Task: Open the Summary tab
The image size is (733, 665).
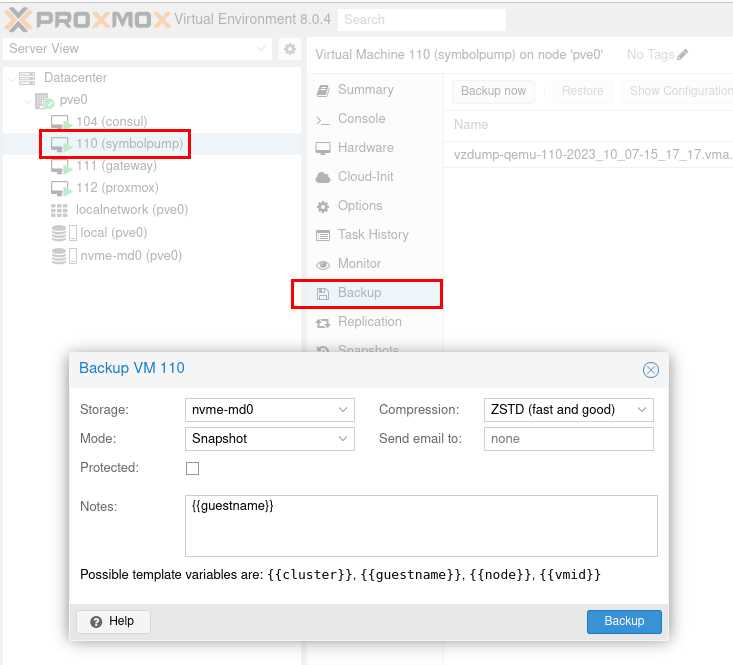Action: tap(366, 90)
